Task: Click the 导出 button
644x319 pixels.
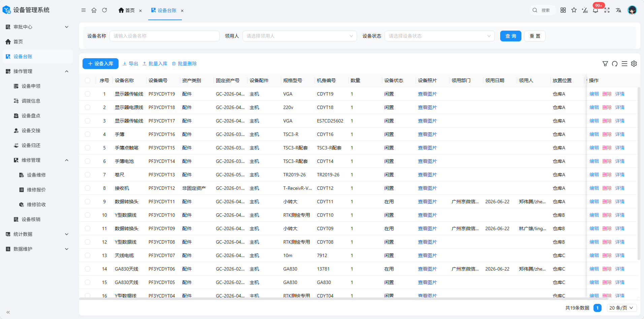Action: click(130, 64)
